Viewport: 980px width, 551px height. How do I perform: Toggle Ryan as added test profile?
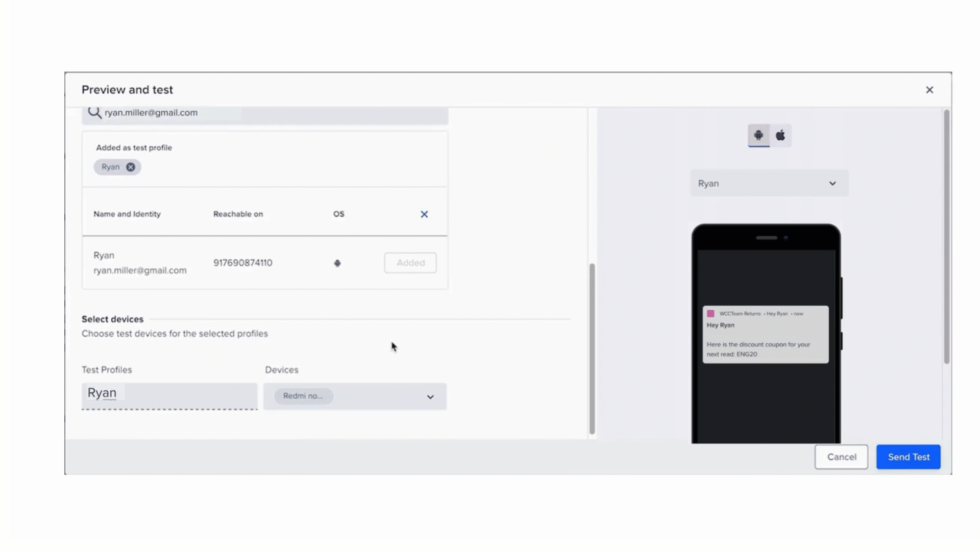[x=131, y=167]
